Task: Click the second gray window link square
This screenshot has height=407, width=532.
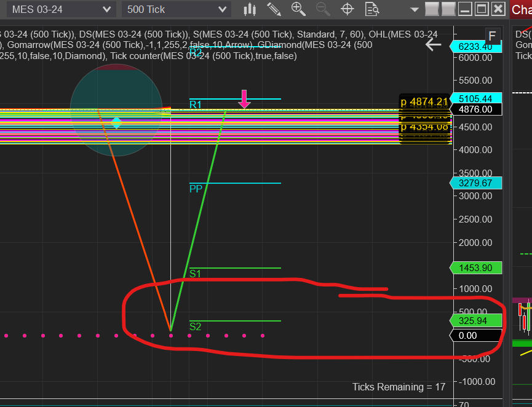Action: [448, 9]
